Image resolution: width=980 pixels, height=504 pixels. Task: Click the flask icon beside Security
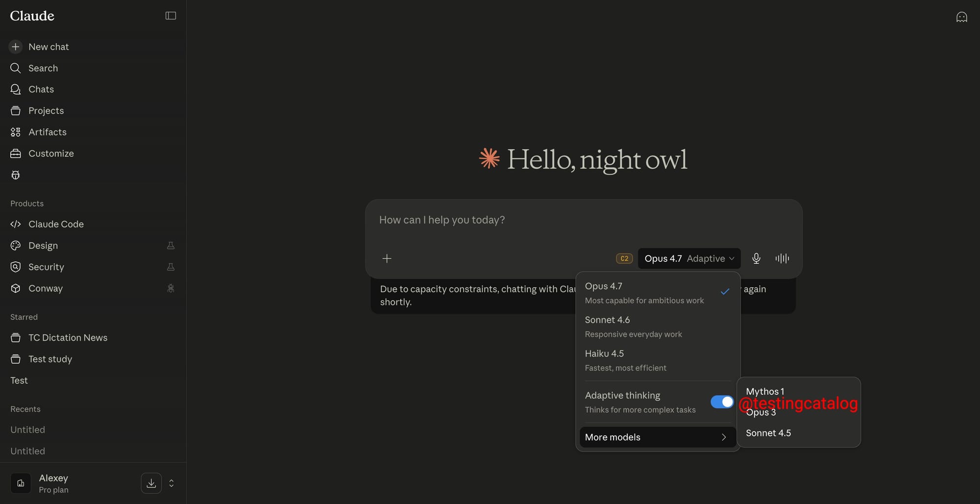coord(171,267)
